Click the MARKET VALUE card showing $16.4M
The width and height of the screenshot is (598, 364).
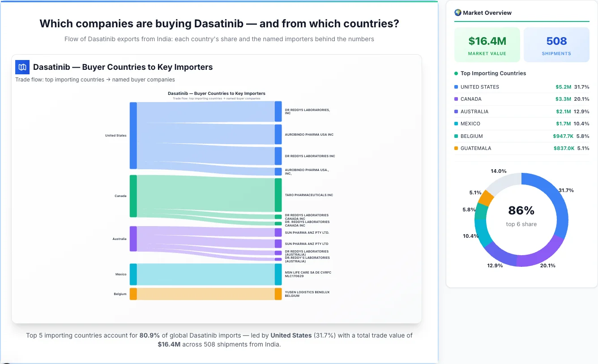click(487, 44)
